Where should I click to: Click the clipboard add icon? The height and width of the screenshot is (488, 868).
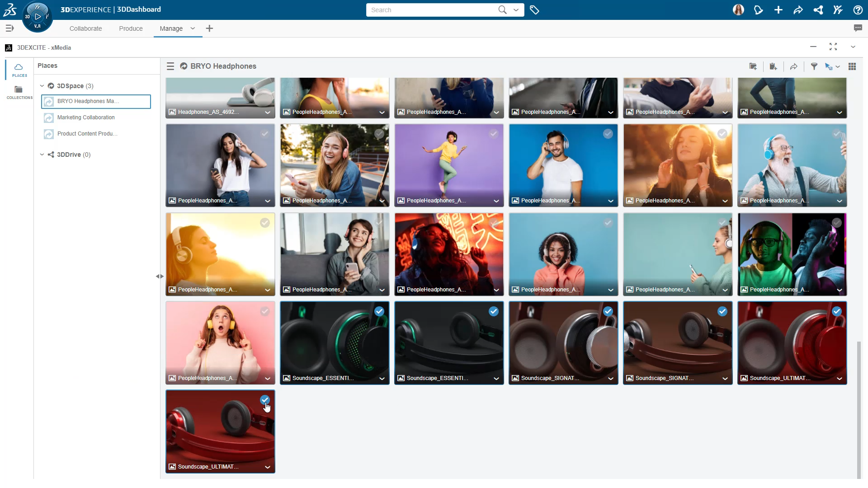(x=773, y=66)
